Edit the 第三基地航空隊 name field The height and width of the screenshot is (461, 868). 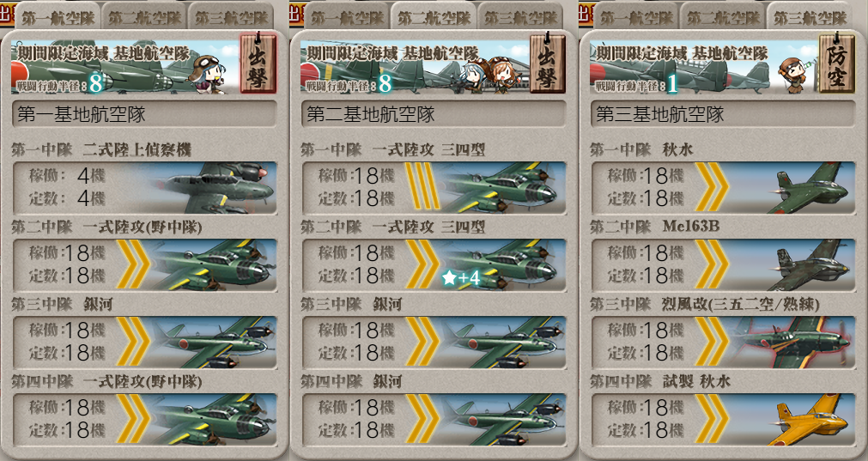[x=724, y=114]
